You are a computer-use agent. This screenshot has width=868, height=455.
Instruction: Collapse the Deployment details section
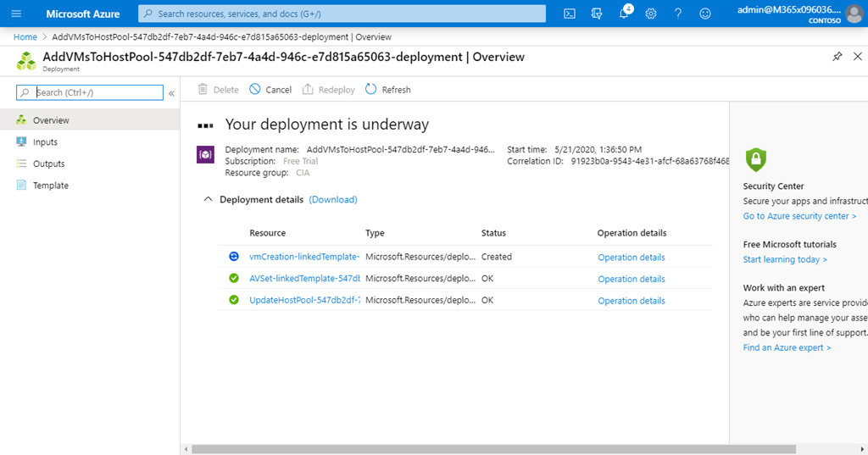(207, 200)
